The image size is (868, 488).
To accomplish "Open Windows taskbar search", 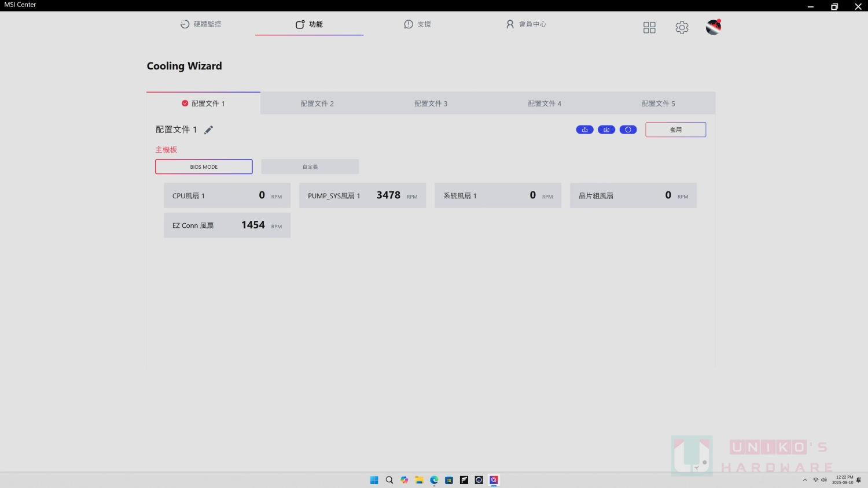I will coord(389,480).
